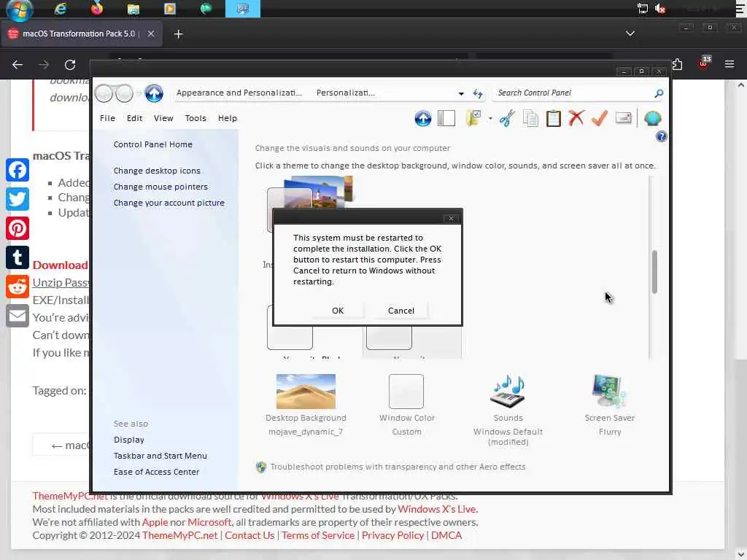This screenshot has height=560, width=747.
Task: Click the Screen Saver Flurry icon
Action: click(609, 392)
